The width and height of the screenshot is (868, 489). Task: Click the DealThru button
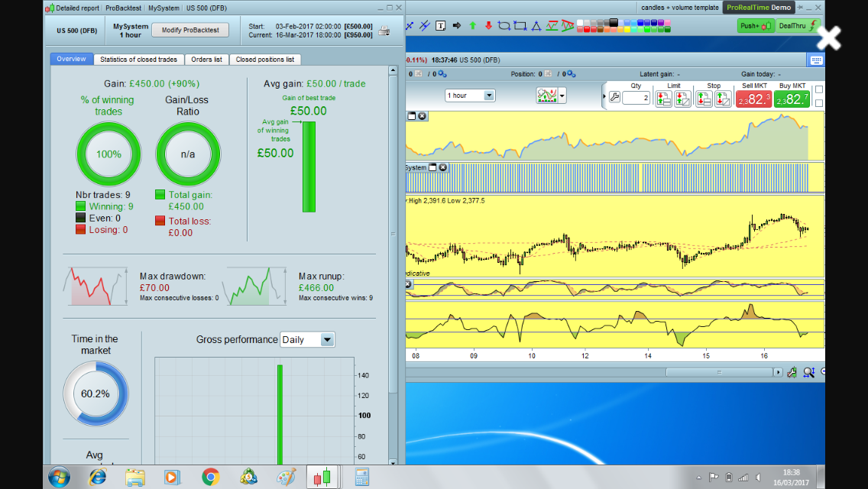798,25
